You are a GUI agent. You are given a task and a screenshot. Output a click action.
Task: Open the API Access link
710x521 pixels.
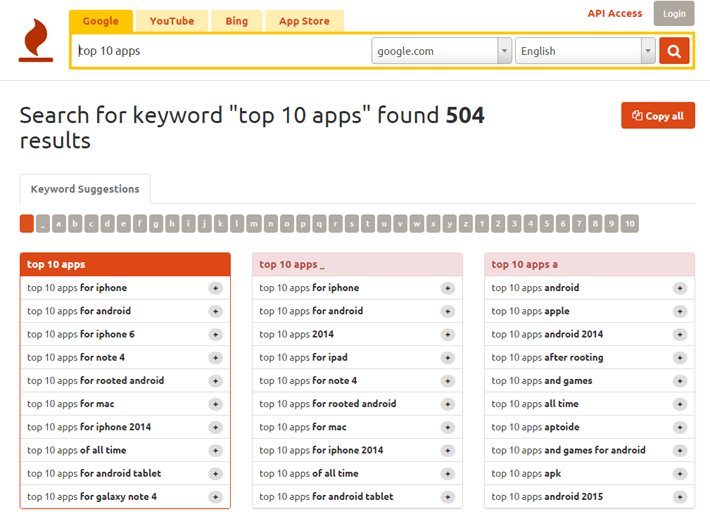pyautogui.click(x=615, y=14)
